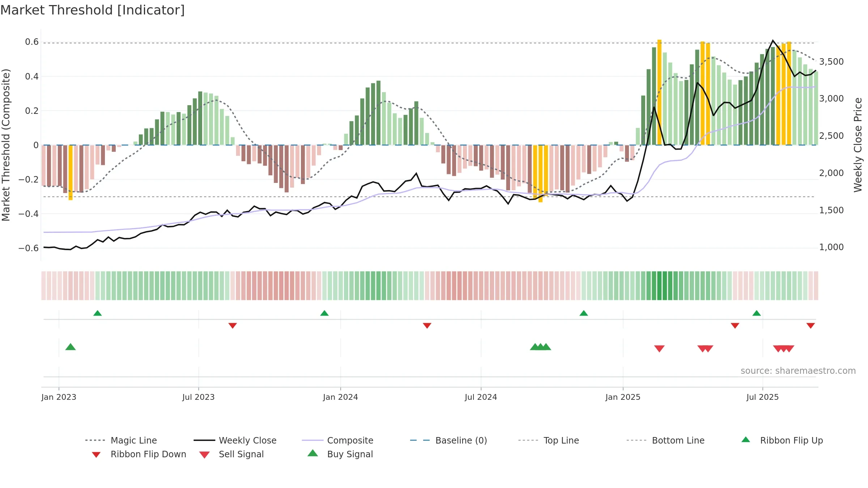Toggle the Weekly Close legend entry
Screen dimensions: 868x488
pos(235,440)
